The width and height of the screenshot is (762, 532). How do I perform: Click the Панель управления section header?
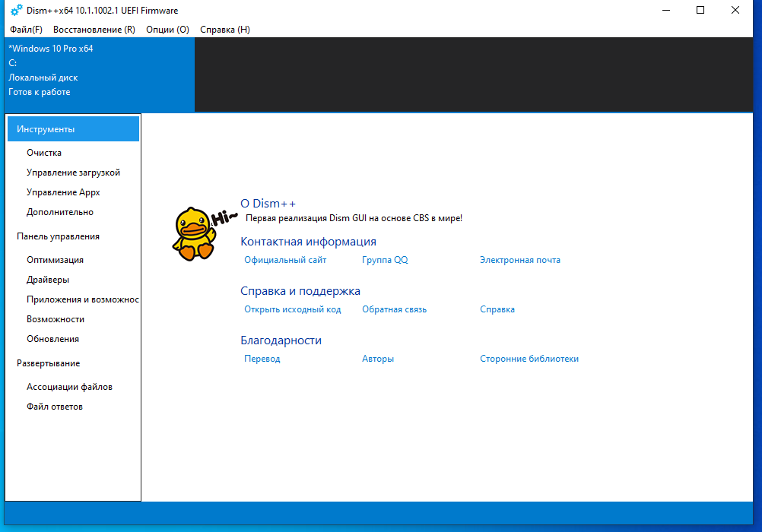[59, 236]
